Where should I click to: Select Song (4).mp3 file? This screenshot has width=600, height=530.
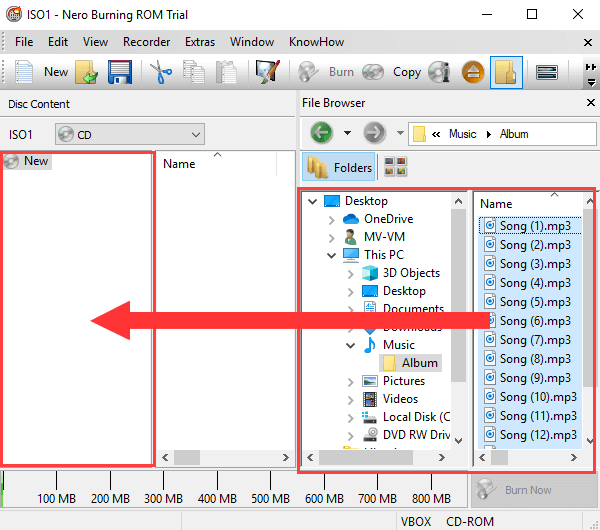[530, 283]
